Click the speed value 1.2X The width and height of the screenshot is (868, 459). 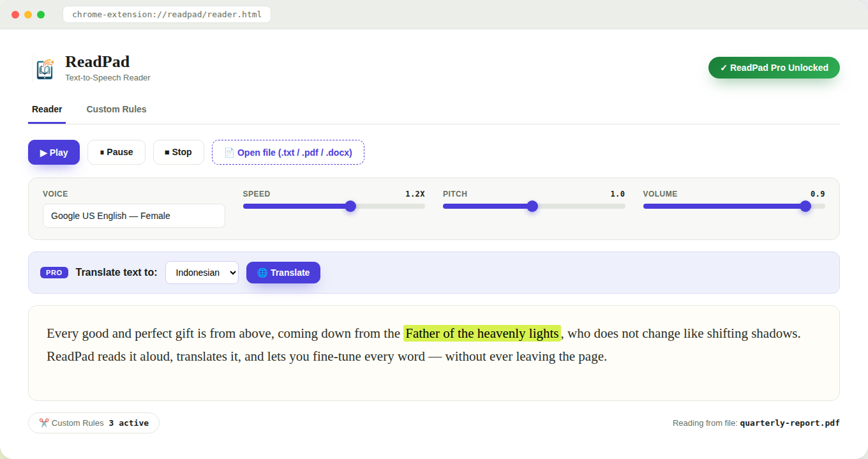pos(415,194)
